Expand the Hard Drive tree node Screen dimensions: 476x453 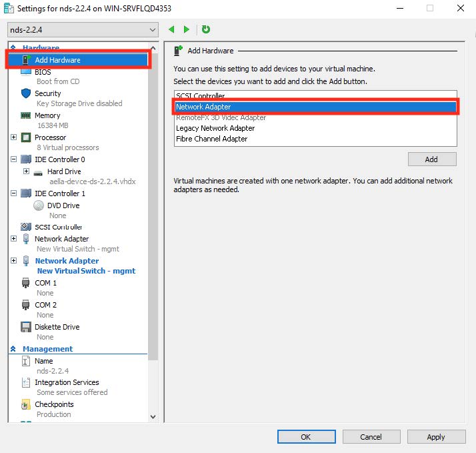[27, 171]
